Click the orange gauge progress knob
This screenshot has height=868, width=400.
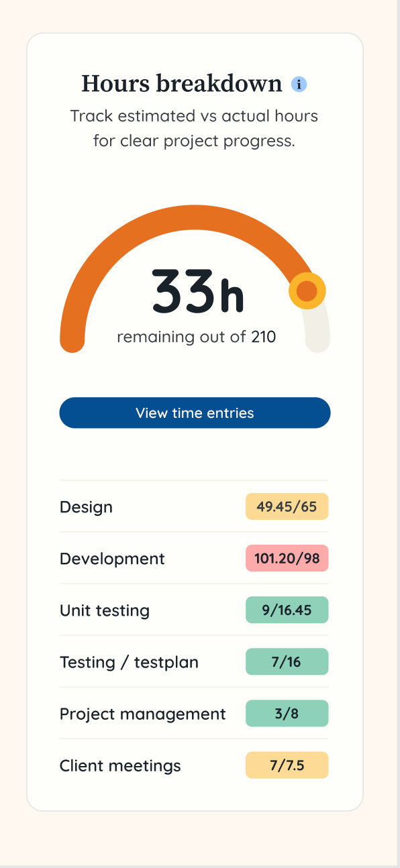(x=307, y=291)
